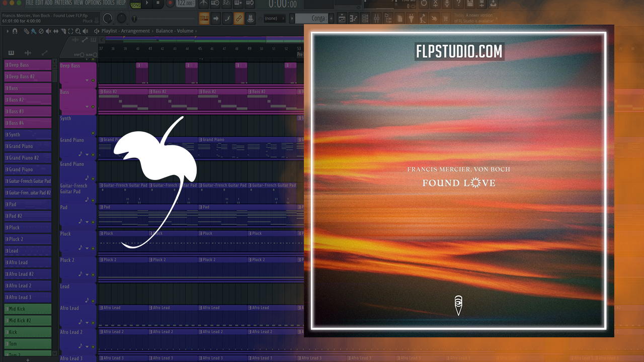Open the plugin picker plug icon

point(411,19)
